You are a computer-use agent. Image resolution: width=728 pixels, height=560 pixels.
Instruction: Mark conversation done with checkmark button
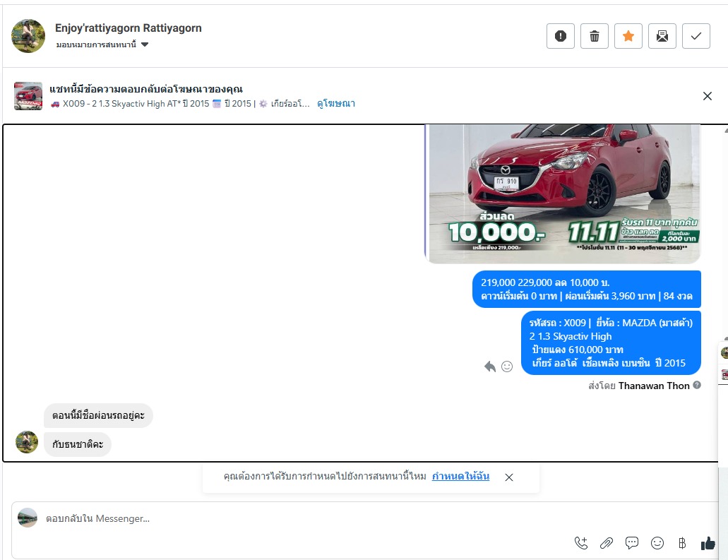pos(696,36)
